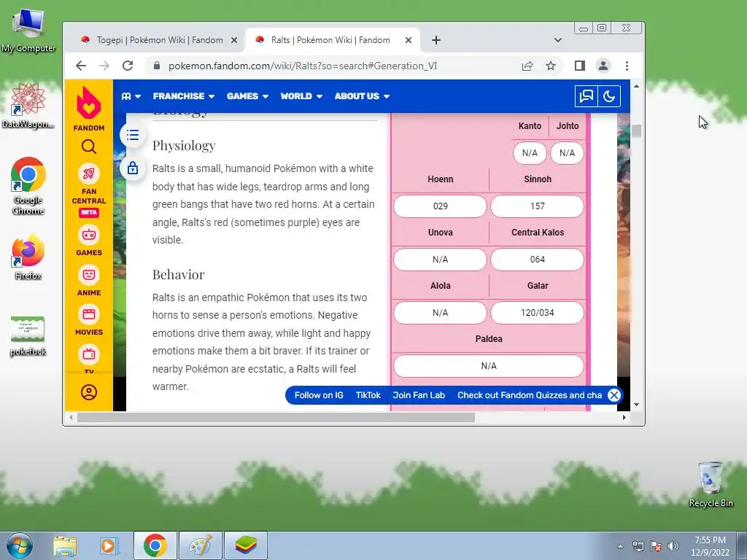Open Paint from the taskbar

(201, 545)
